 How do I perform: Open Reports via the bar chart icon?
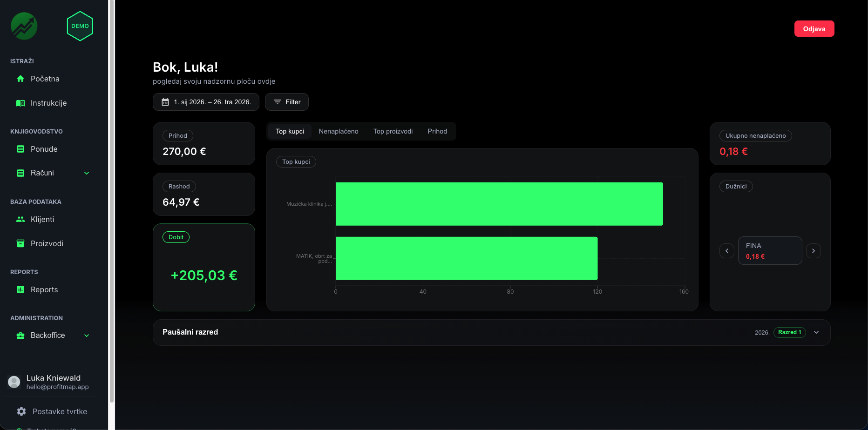[x=20, y=289]
